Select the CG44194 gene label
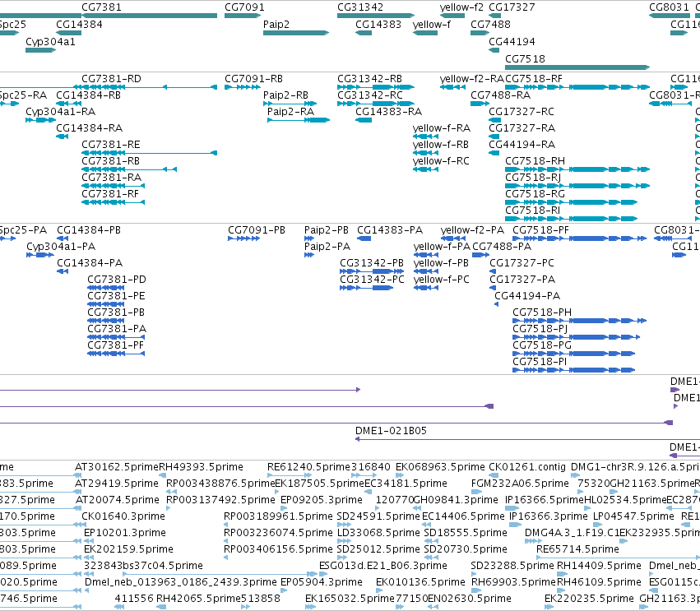700x611 pixels. click(x=512, y=41)
